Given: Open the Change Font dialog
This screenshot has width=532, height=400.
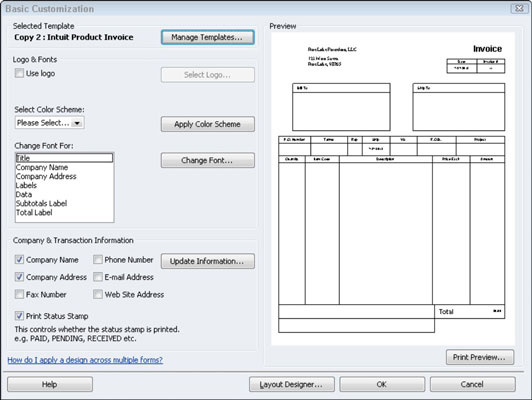Looking at the screenshot, I should [208, 160].
